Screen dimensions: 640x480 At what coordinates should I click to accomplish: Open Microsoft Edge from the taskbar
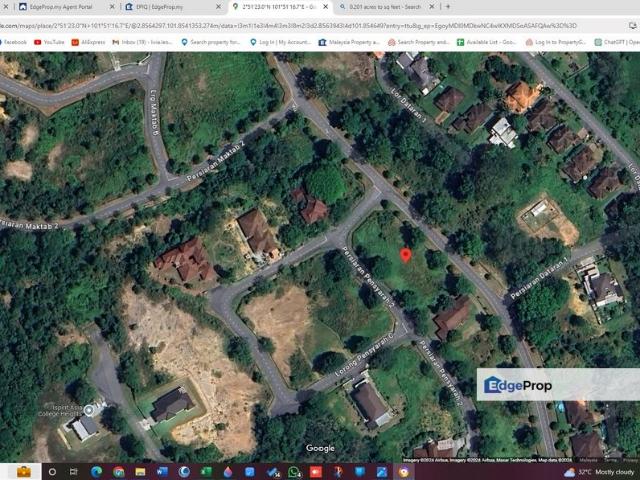tap(96, 471)
